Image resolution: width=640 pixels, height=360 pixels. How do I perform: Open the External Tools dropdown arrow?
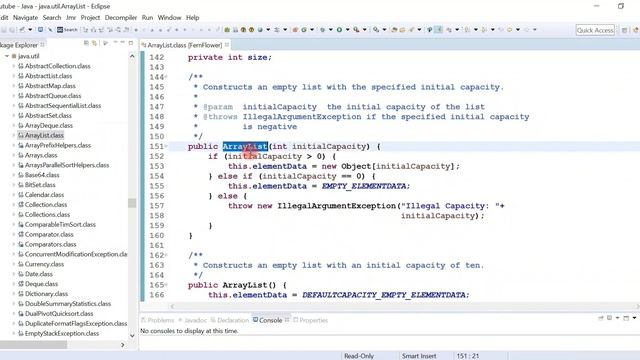coord(364,30)
